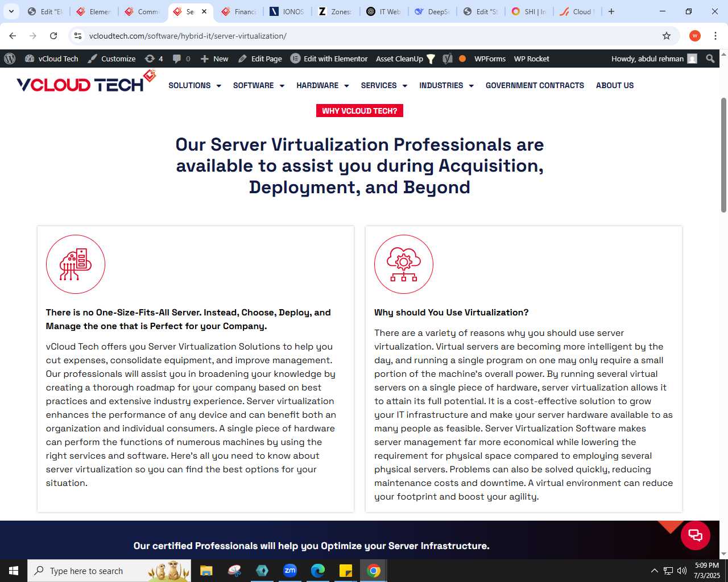Open vCloud Tech dashboard link in admin bar
Viewport: 728px width, 582px height.
point(52,59)
